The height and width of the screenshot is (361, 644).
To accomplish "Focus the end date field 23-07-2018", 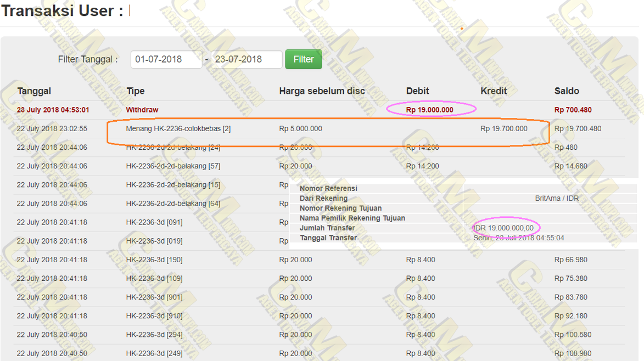I will (x=246, y=59).
